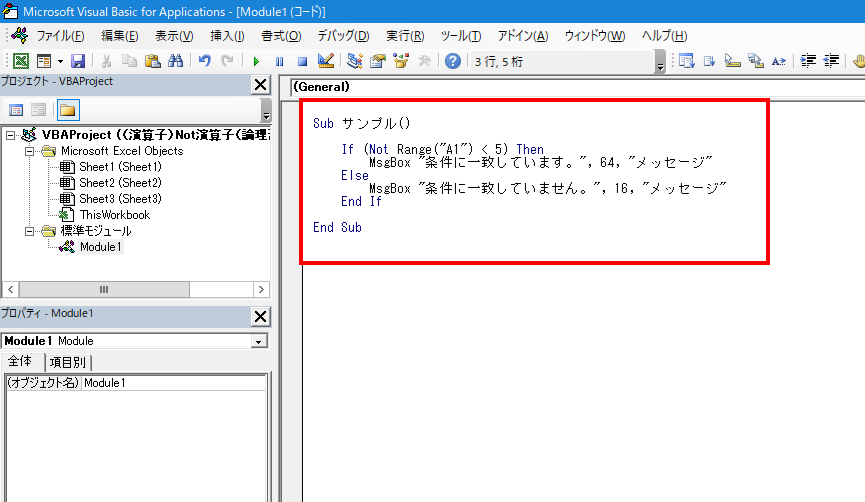Select Sheet1 (Sheet1) in project tree

(x=120, y=167)
